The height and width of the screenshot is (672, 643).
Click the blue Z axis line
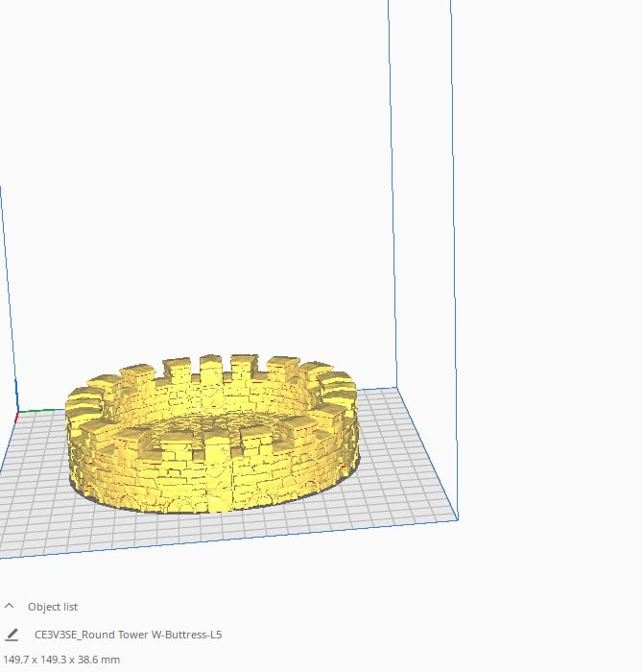click(x=16, y=395)
